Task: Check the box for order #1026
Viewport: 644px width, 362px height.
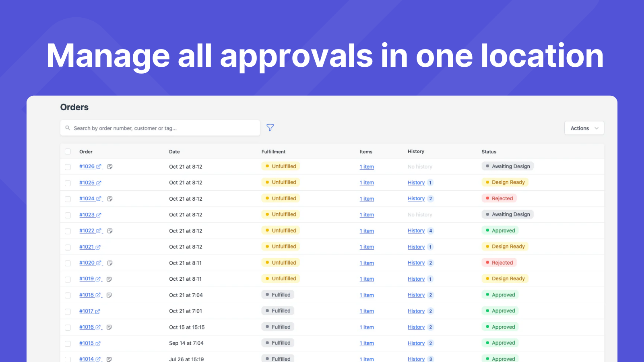Action: tap(68, 167)
